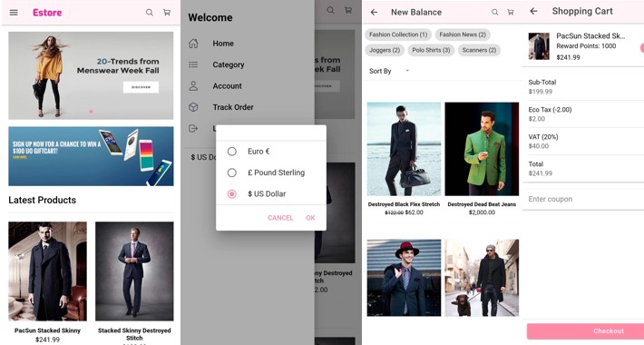The height and width of the screenshot is (345, 644).
Task: Open the hamburger menu next to Estore
Action: (x=14, y=13)
